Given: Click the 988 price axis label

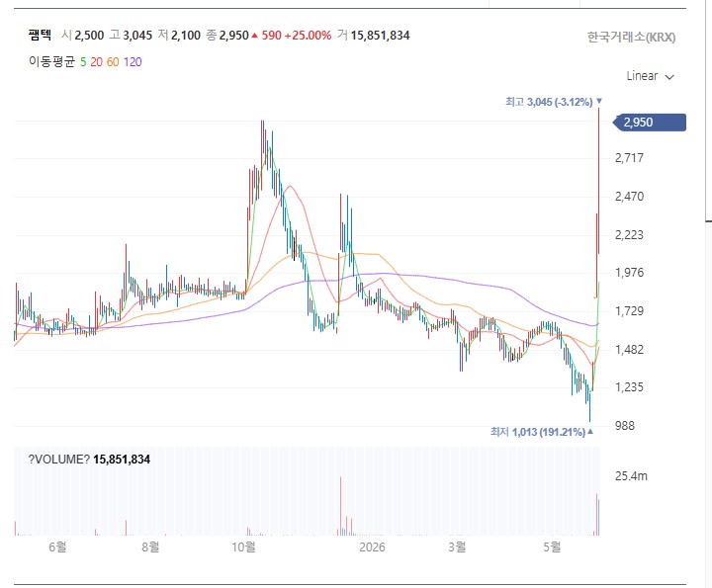Looking at the screenshot, I should (x=625, y=426).
